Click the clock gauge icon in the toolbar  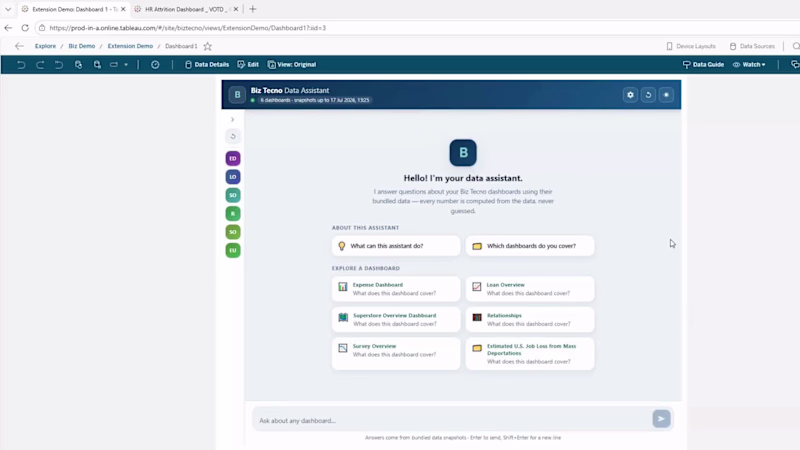155,65
